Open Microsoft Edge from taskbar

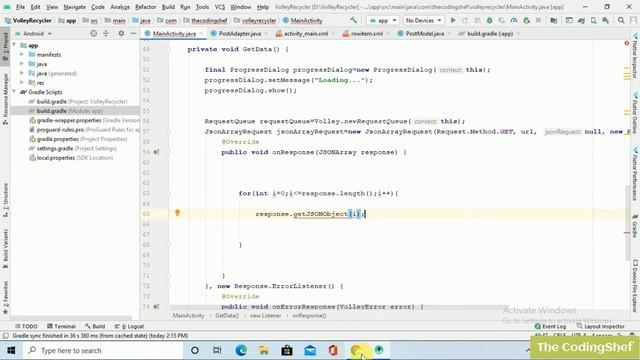241,350
